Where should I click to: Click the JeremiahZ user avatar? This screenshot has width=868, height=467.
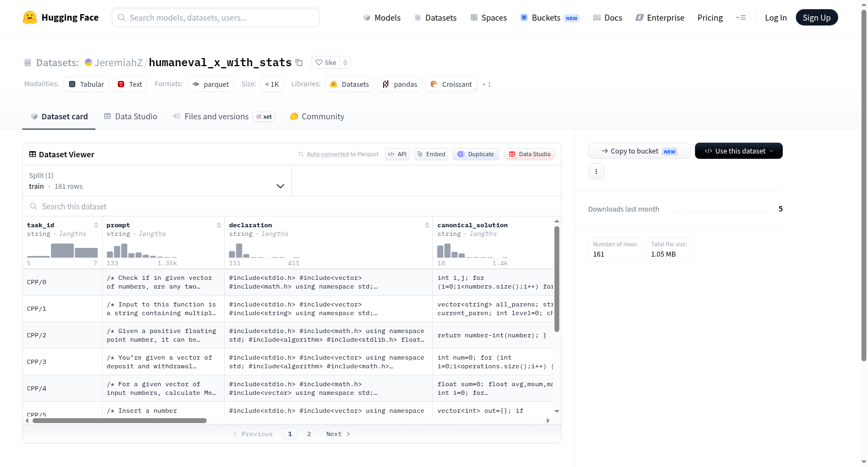tap(88, 62)
